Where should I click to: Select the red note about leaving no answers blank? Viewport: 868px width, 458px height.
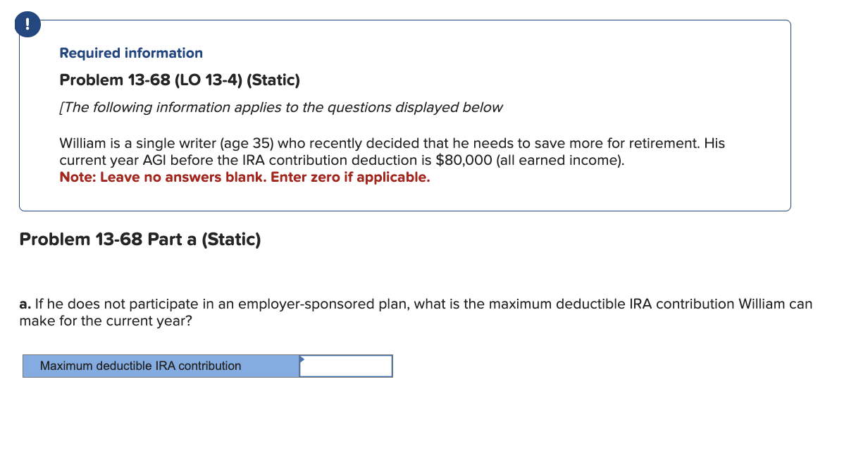[x=244, y=177]
